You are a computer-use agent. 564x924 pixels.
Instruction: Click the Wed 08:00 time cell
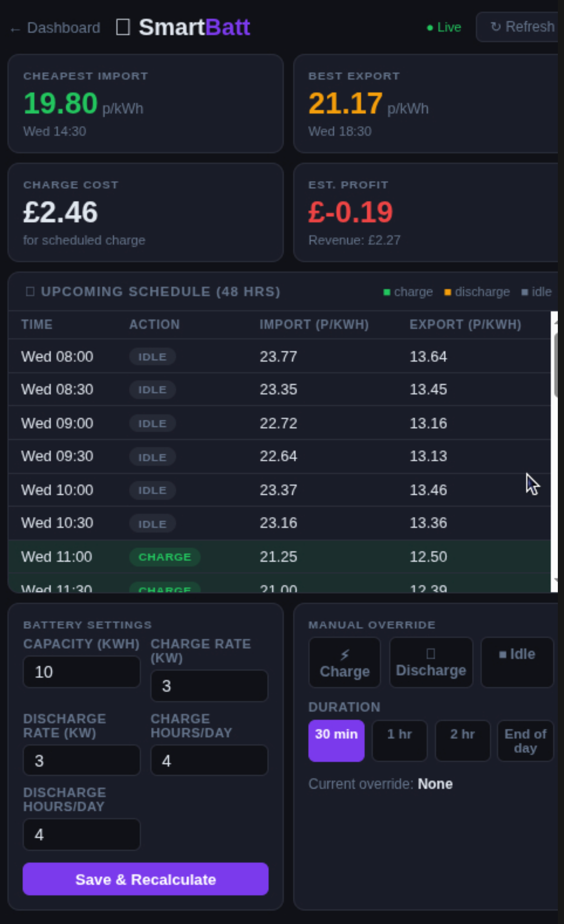pos(57,356)
